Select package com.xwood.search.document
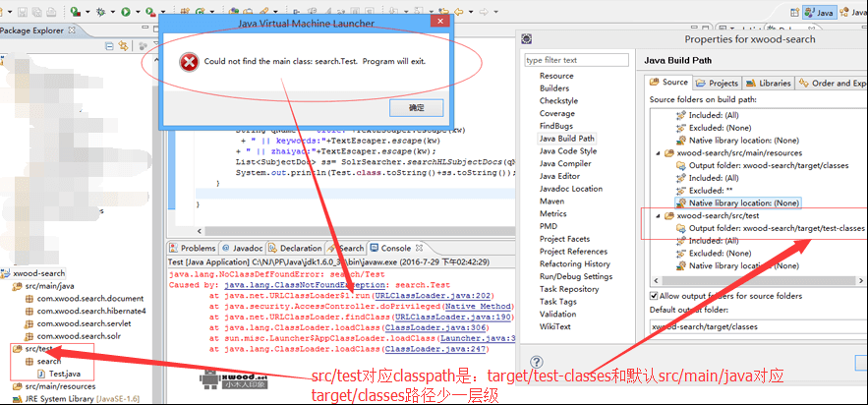The height and width of the screenshot is (405, 868). point(85,298)
